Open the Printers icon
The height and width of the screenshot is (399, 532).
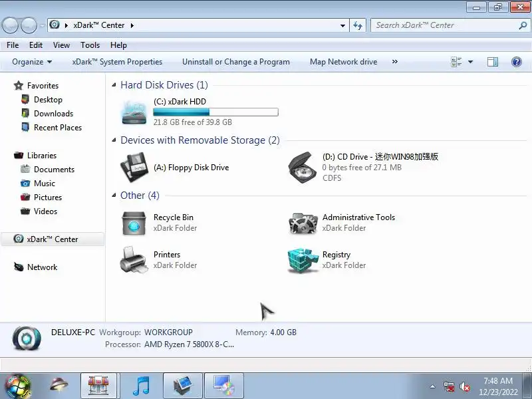134,260
